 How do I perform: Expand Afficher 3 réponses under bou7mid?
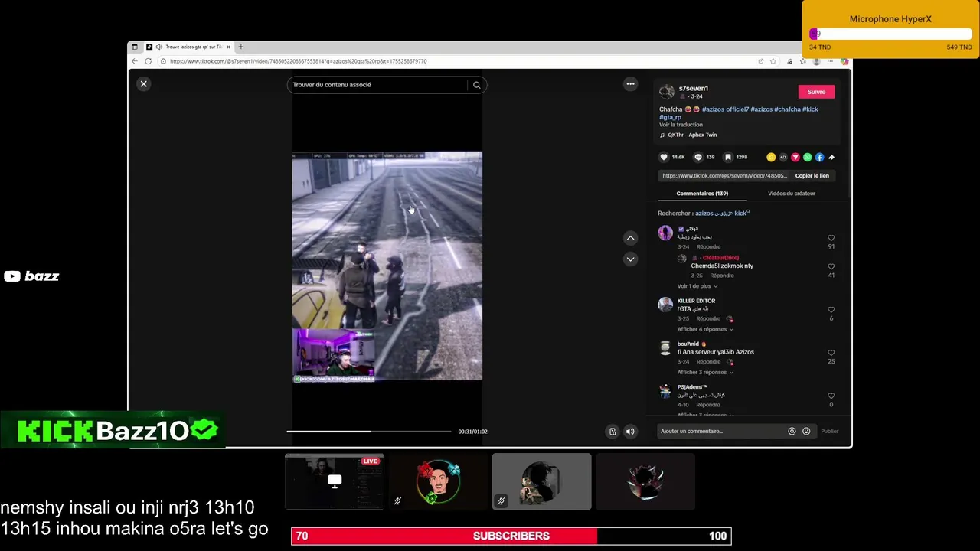705,372
